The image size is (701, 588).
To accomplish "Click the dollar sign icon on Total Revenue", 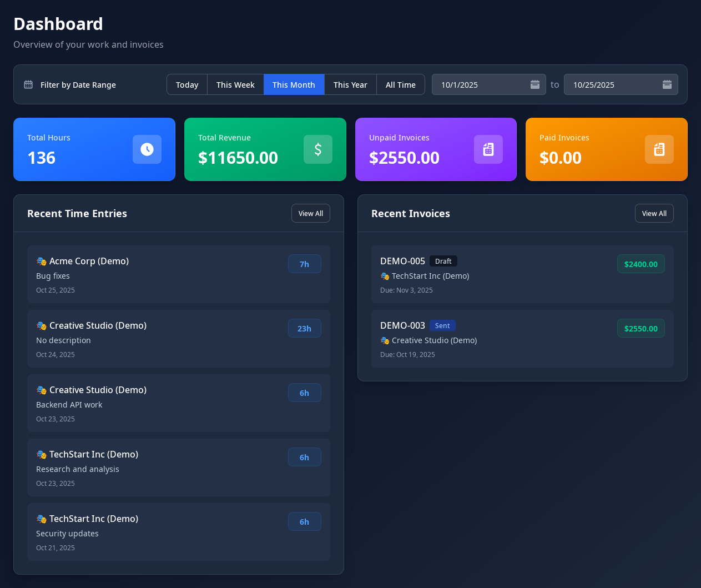I will click(318, 149).
